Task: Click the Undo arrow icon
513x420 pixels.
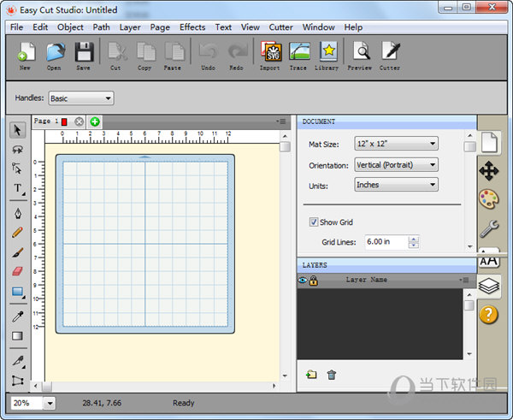Action: tap(208, 51)
